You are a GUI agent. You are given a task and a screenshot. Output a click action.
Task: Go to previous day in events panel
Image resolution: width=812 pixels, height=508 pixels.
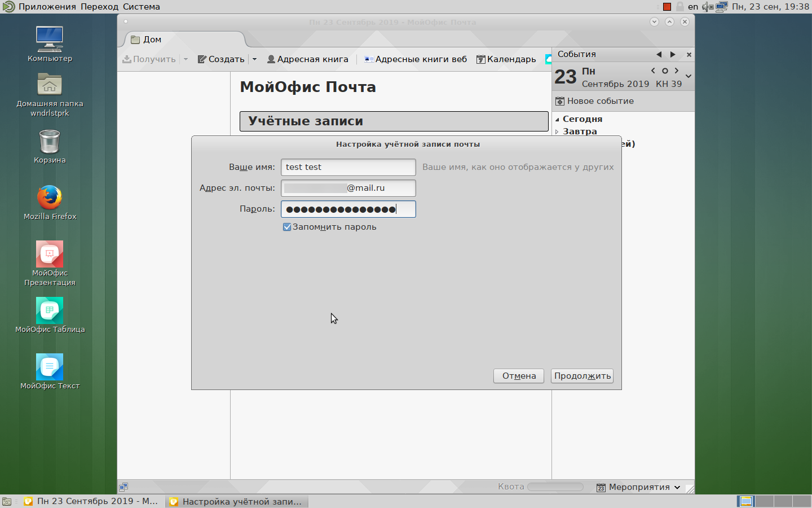tap(653, 71)
